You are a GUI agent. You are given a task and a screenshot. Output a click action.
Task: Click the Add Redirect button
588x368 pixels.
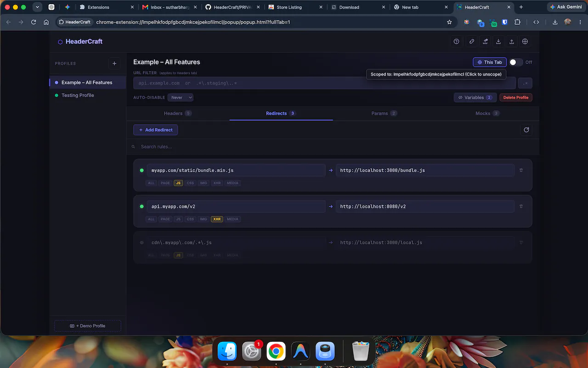156,130
